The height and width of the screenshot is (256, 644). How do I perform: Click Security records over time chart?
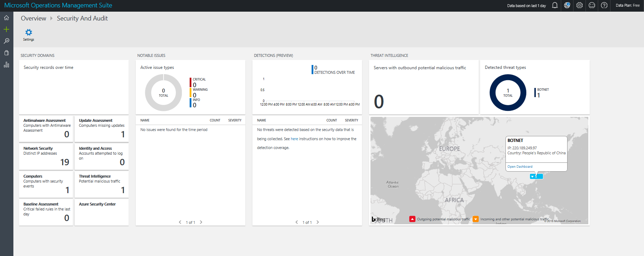pos(74,87)
